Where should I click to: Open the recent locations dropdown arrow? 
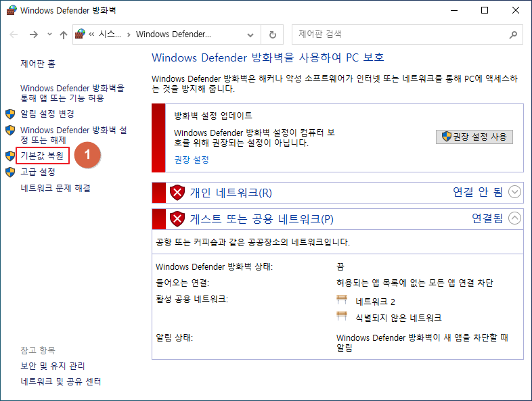[50, 34]
